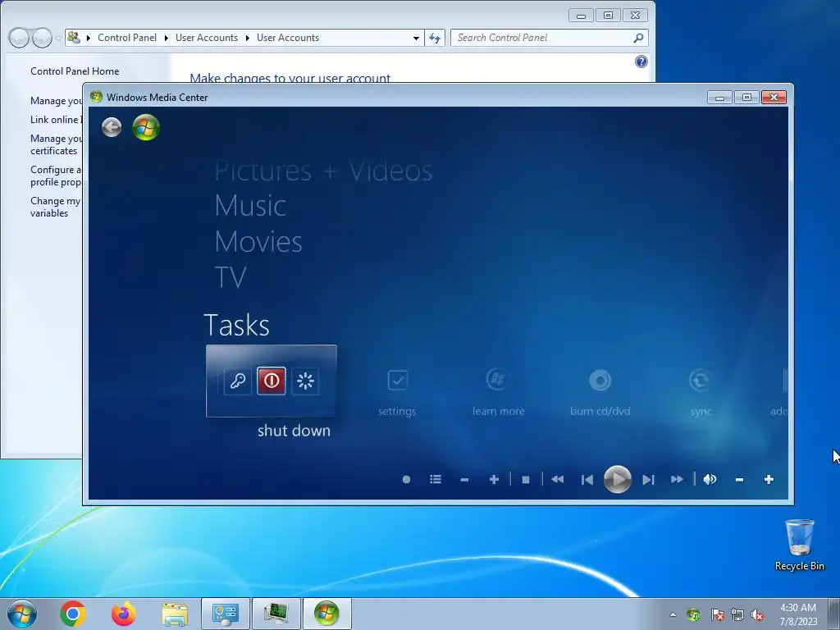The height and width of the screenshot is (630, 840).
Task: Click the fast forward button
Action: point(677,479)
